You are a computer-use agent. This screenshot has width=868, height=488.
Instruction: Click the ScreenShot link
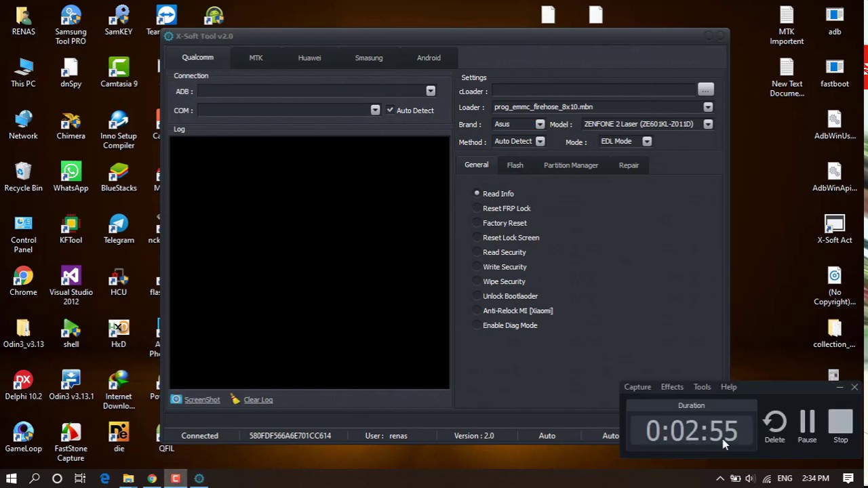[x=202, y=400]
